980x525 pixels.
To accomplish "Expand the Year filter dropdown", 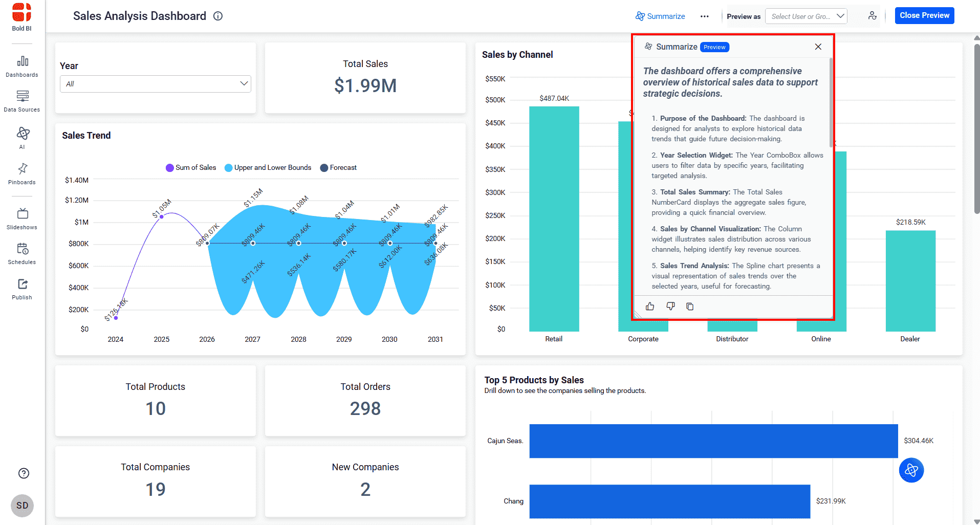I will coord(156,84).
